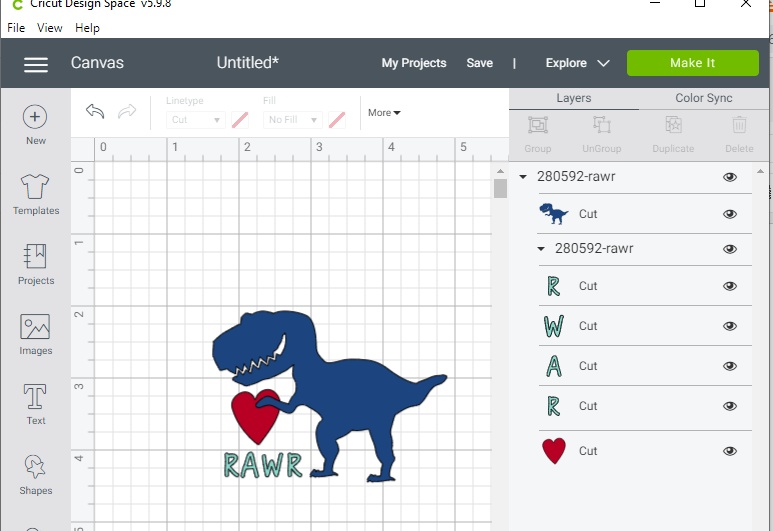Click the canvas vertical scrollbar thumb

click(x=500, y=188)
